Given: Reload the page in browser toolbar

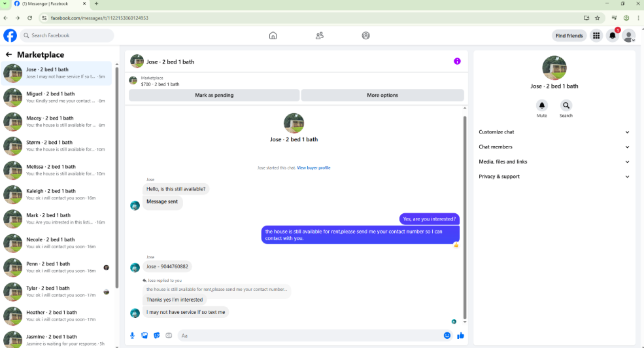Looking at the screenshot, I should point(29,18).
